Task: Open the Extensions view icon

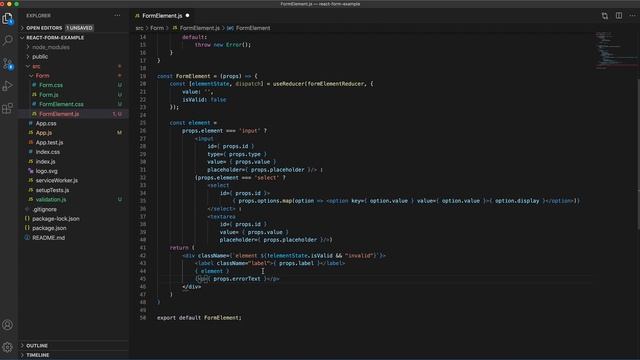Action: point(8,108)
